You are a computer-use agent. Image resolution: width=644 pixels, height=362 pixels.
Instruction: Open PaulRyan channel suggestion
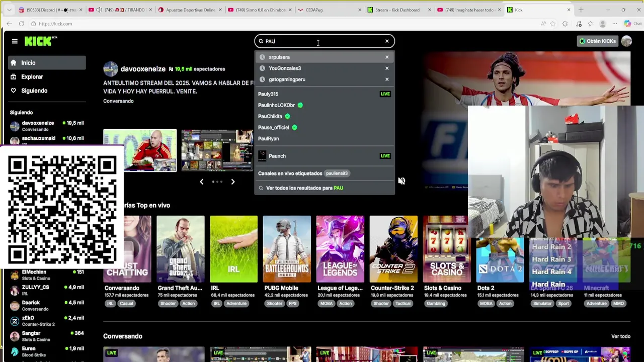point(324,138)
